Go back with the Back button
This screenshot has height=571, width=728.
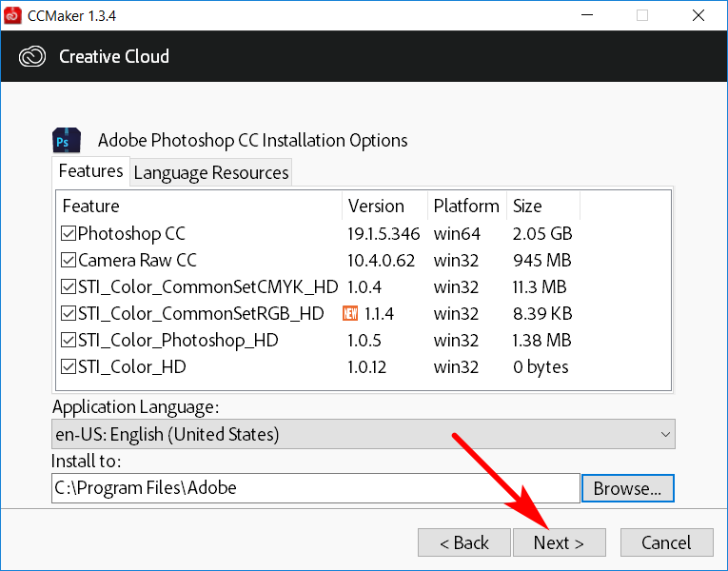click(463, 542)
